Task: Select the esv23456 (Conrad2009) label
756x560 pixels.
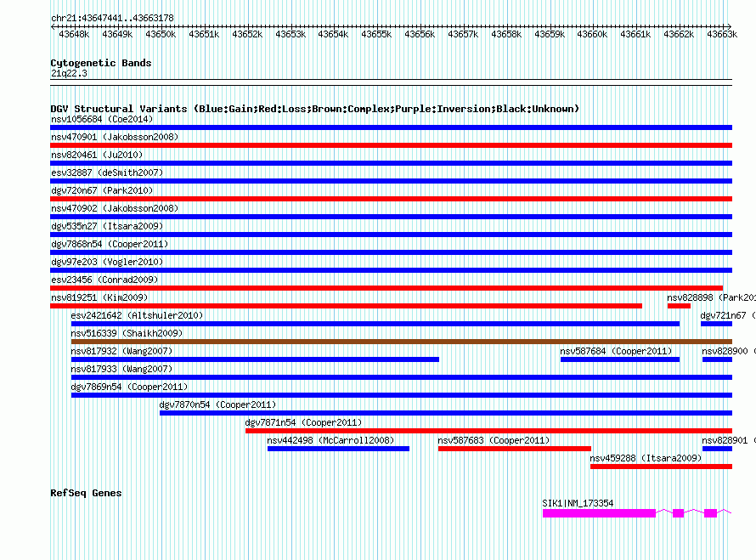Action: pyautogui.click(x=104, y=280)
